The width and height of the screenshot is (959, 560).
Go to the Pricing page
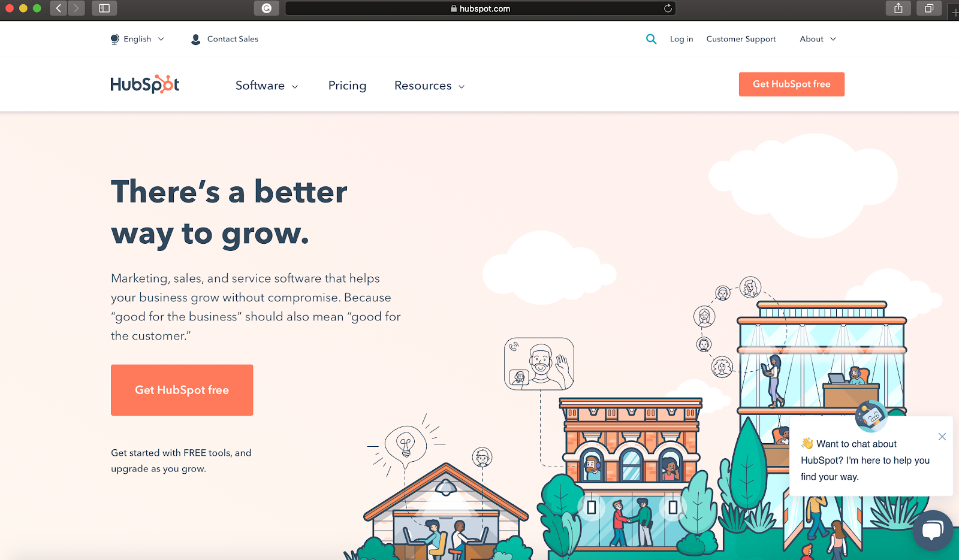[x=347, y=86]
